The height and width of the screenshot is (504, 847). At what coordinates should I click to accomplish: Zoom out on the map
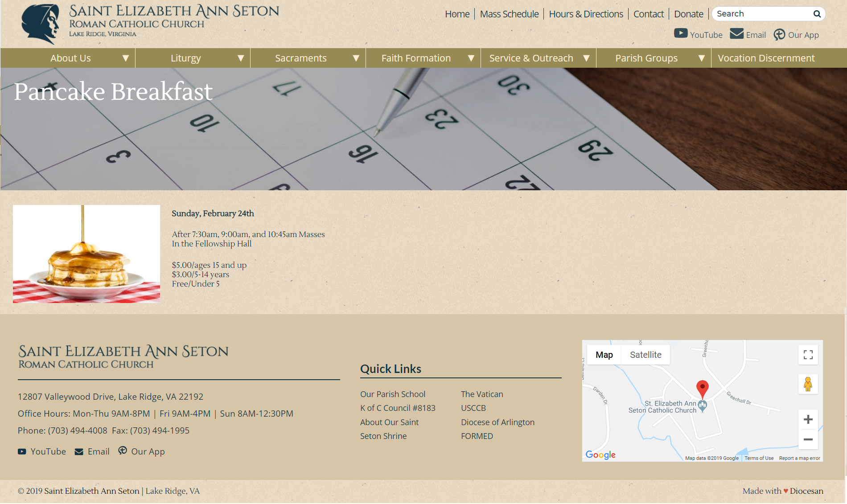808,439
